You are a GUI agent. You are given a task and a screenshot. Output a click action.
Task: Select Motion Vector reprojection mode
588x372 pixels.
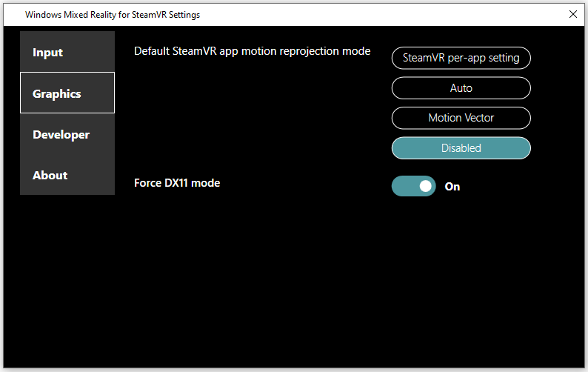click(x=461, y=118)
